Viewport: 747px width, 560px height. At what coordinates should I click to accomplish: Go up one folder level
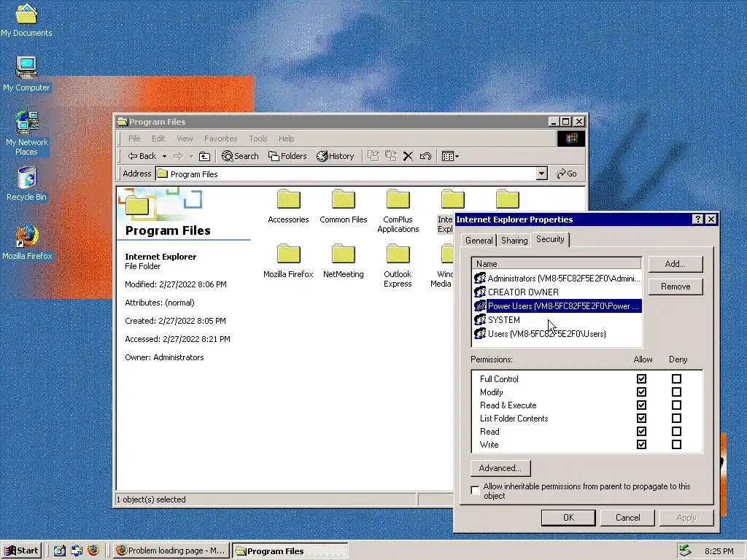(204, 156)
